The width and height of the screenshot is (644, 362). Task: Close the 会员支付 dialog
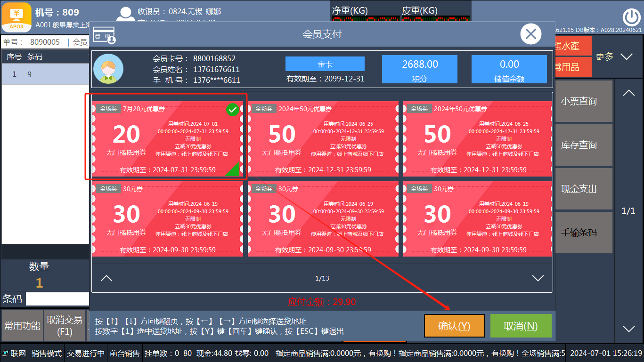coord(531,34)
